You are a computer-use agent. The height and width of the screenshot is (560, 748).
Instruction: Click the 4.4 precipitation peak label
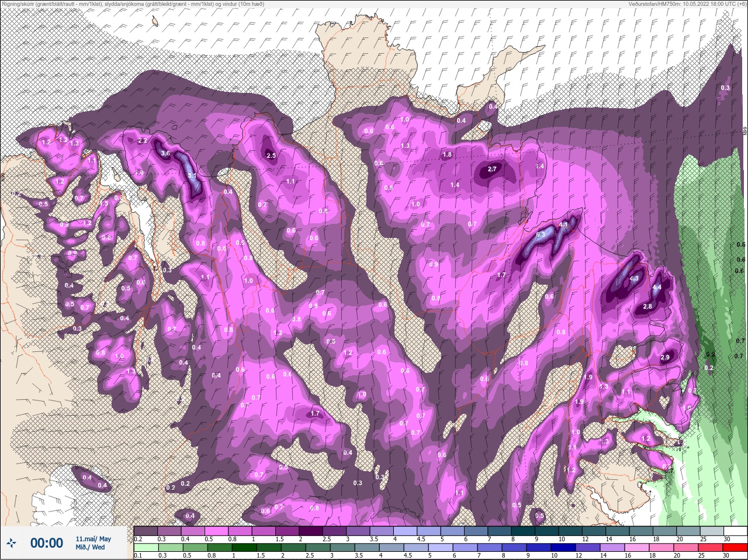[656, 287]
